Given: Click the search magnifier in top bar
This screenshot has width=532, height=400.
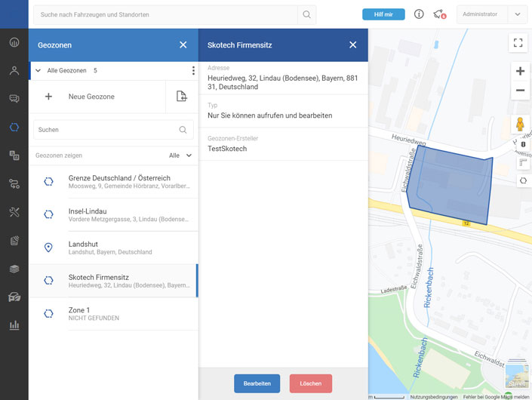Looking at the screenshot, I should click(306, 14).
